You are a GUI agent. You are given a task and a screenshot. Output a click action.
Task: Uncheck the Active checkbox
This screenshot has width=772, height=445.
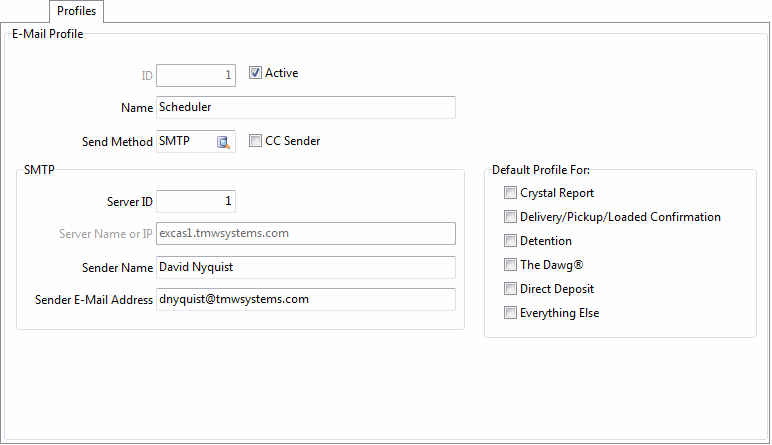click(x=256, y=73)
